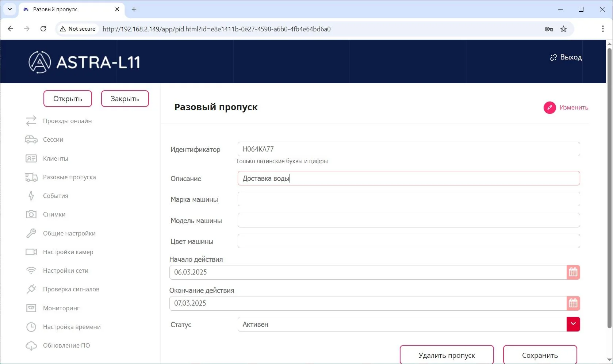Viewport: 613px width, 364px height.
Task: Click the ID card icon beside Клиенты
Action: pyautogui.click(x=31, y=158)
